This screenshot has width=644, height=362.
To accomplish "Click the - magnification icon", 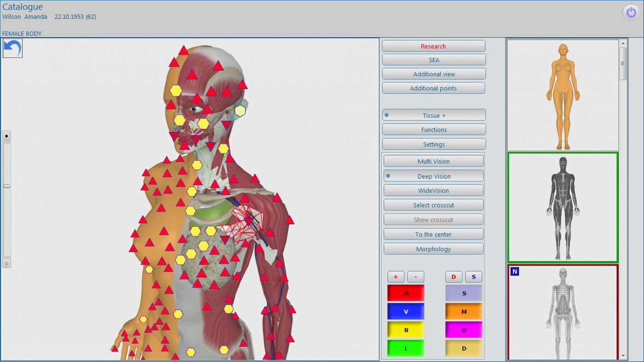I will tap(415, 277).
